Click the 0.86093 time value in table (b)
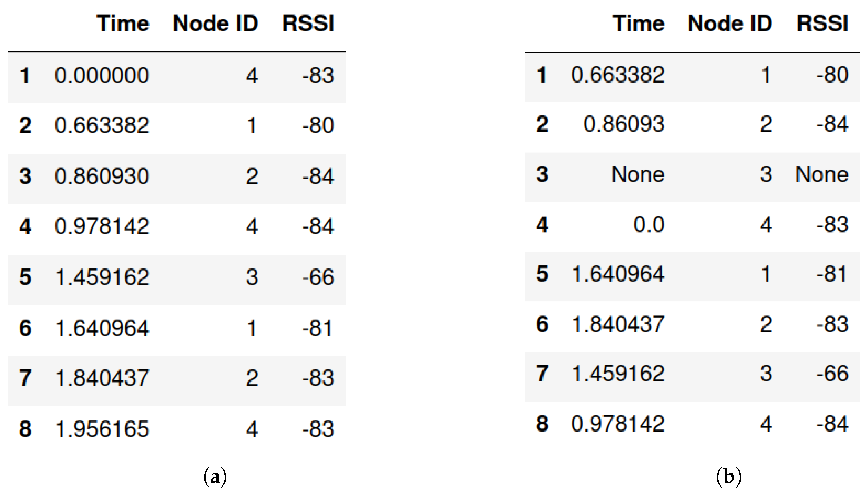 624,124
